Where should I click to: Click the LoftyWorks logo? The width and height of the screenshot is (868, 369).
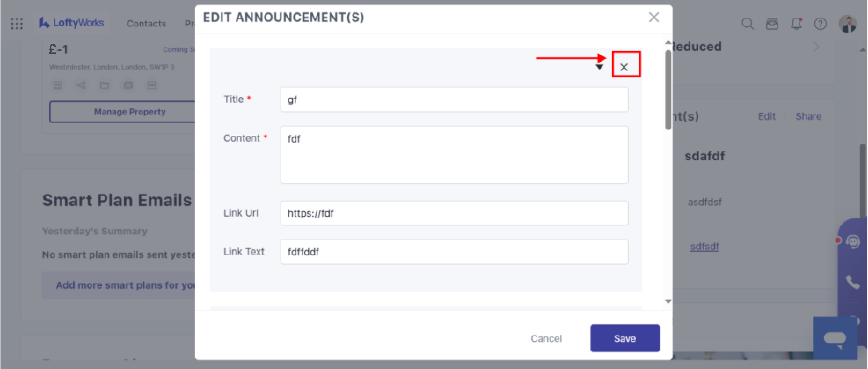[x=71, y=23]
